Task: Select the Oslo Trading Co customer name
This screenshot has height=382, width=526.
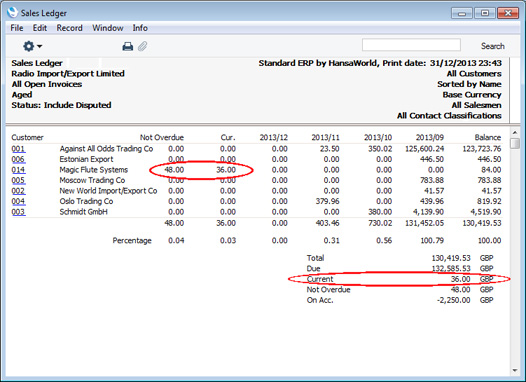Action: (x=86, y=202)
